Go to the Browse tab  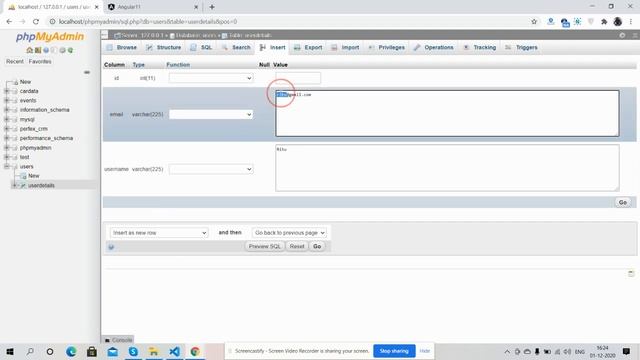(122, 47)
